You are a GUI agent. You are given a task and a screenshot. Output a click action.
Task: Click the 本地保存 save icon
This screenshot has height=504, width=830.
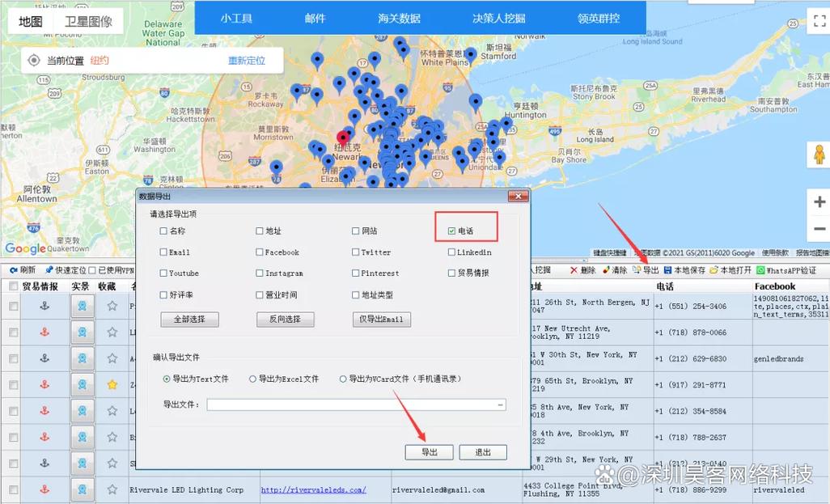click(x=668, y=270)
